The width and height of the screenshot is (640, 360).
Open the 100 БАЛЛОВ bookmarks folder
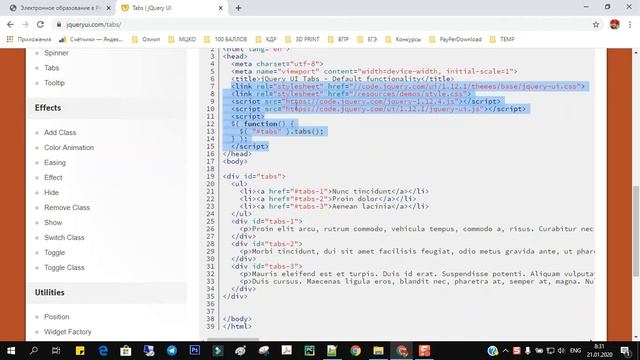tap(226, 39)
